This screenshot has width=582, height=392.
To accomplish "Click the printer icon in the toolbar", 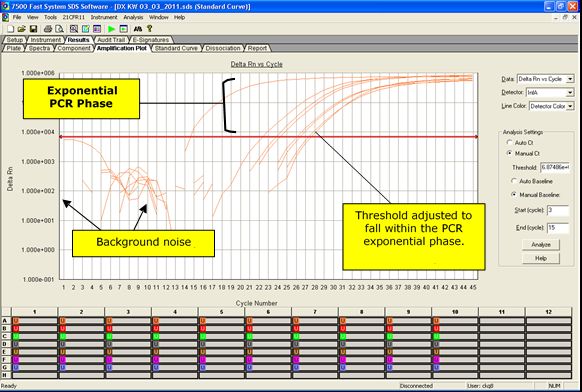I will pos(48,29).
